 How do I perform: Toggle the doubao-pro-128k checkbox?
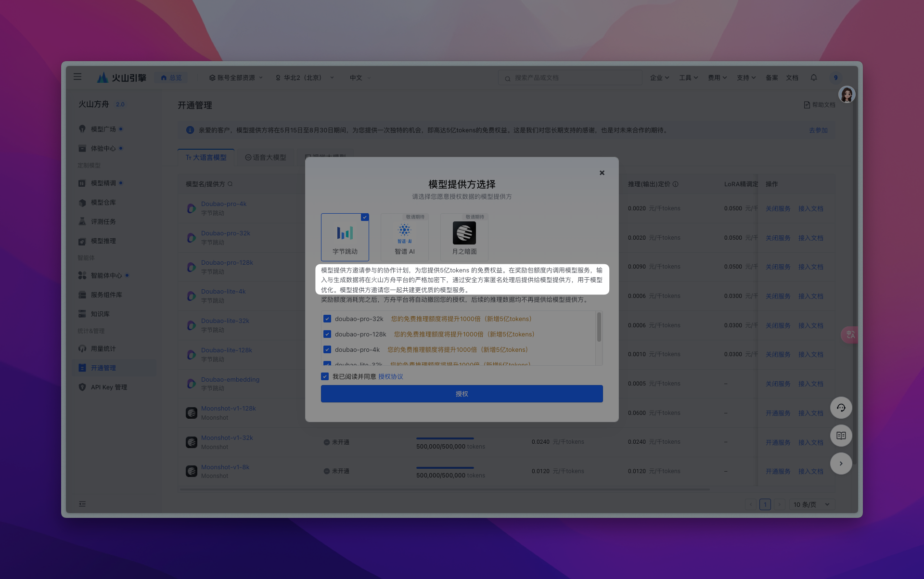point(327,334)
